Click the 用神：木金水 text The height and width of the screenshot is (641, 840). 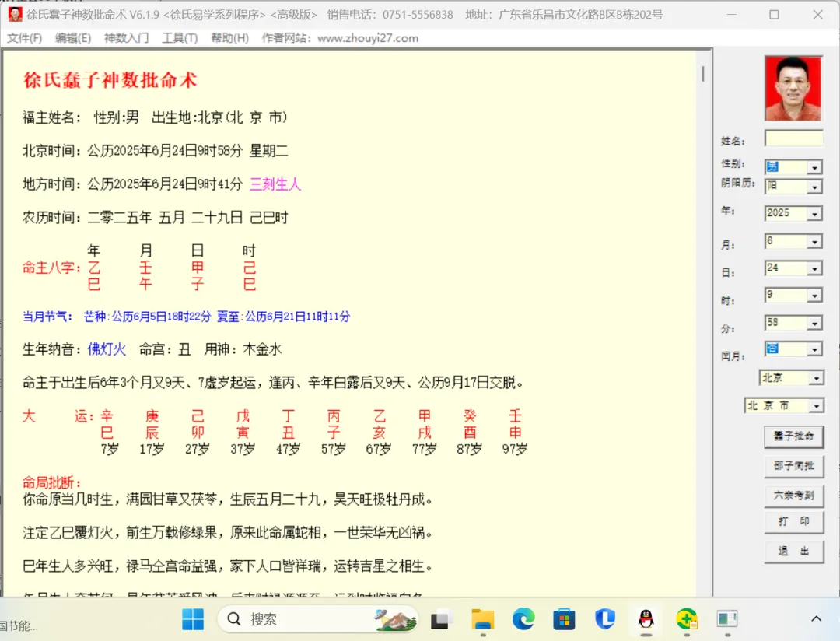tap(243, 349)
